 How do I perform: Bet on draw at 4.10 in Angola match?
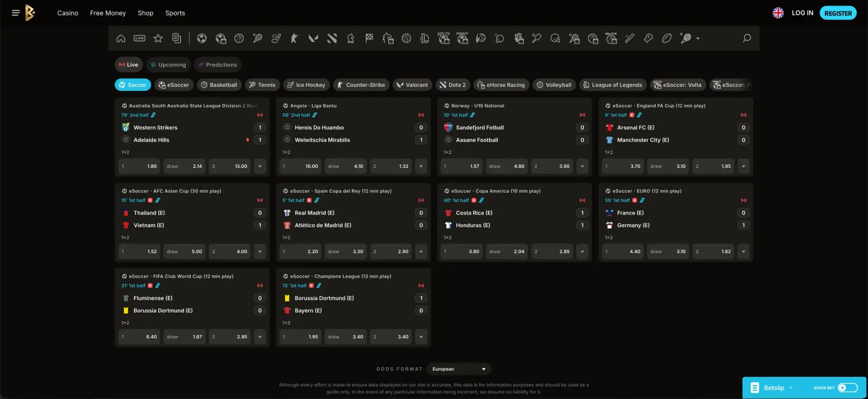point(345,166)
